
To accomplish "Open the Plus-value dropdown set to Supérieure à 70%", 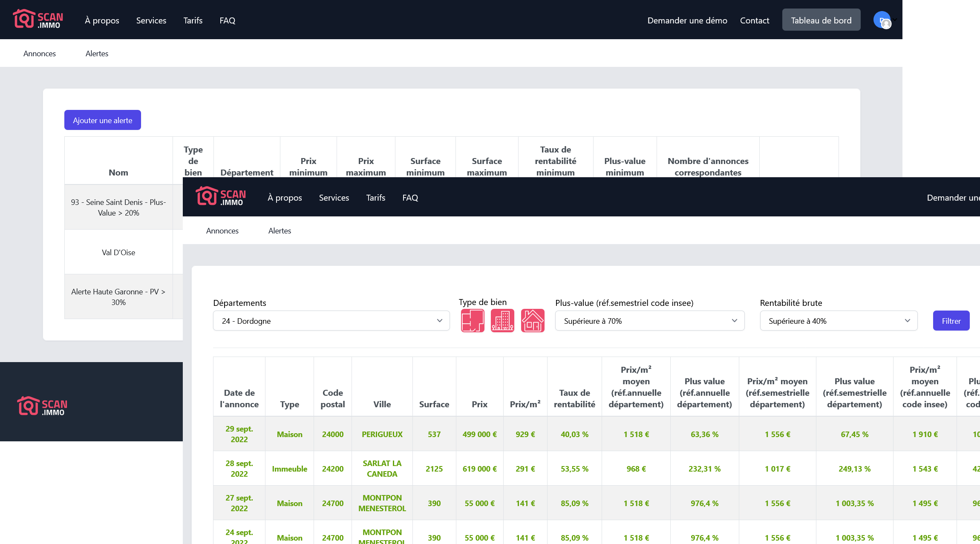I will pyautogui.click(x=649, y=320).
